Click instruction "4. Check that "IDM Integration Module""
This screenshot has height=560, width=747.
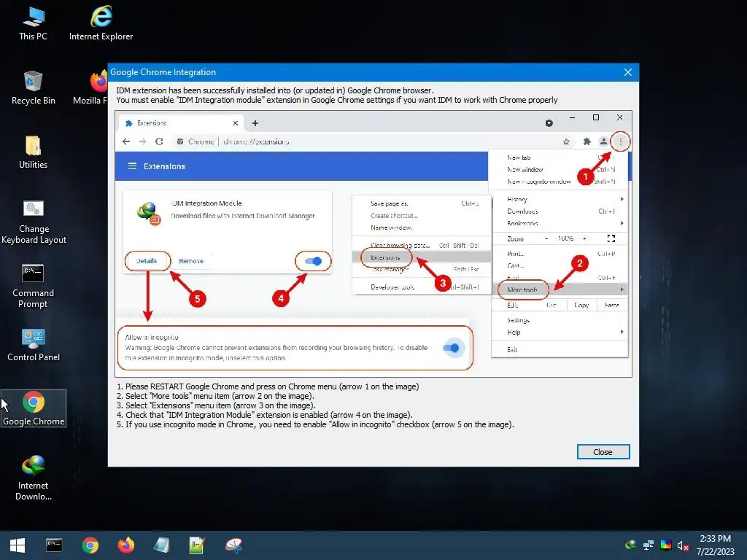click(x=264, y=415)
